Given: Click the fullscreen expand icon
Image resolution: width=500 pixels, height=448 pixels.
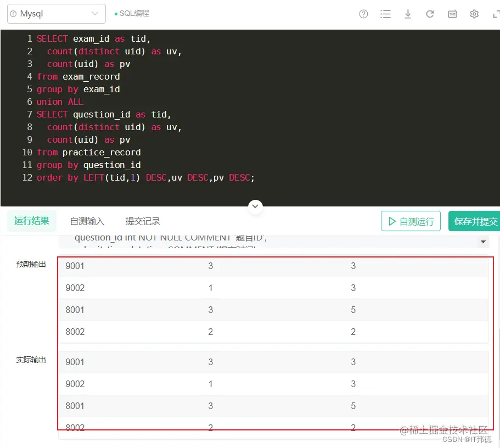Looking at the screenshot, I should [x=496, y=14].
